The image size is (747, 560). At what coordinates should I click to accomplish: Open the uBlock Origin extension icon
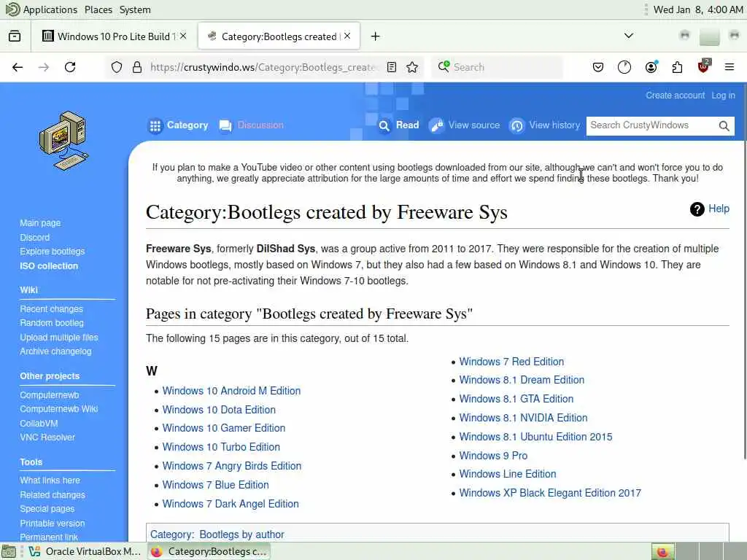[704, 66]
